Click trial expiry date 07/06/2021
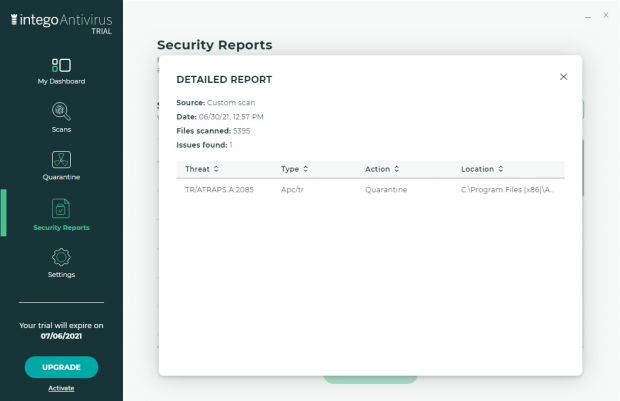620x401 pixels. click(61, 336)
